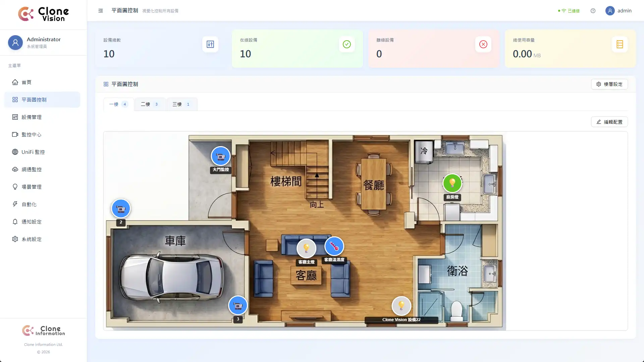
Task: Click the total devices slider icon
Action: coord(210,44)
